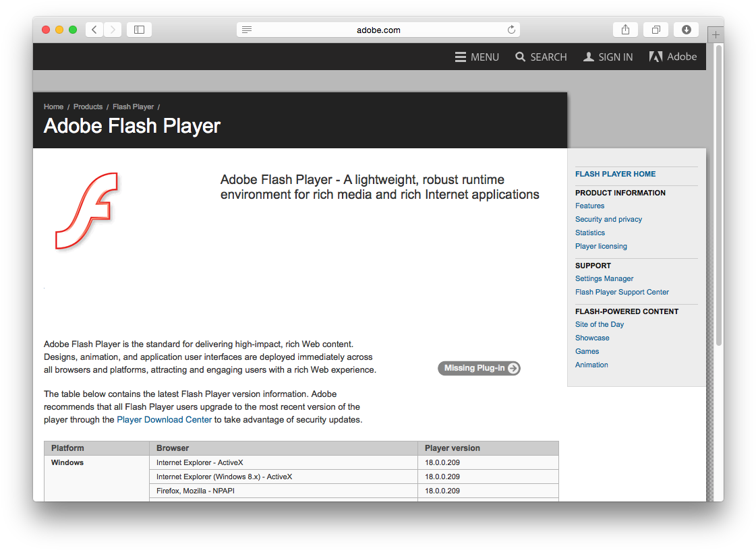Open the Flash Player breadcrumb link
Image resolution: width=756 pixels, height=550 pixels.
tap(133, 106)
